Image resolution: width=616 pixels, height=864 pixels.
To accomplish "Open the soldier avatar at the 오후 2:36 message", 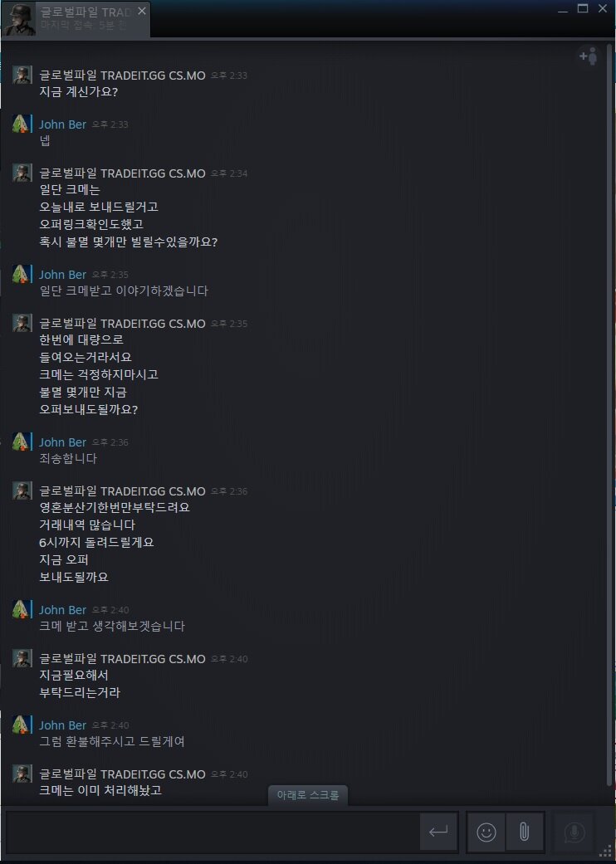I will [22, 491].
